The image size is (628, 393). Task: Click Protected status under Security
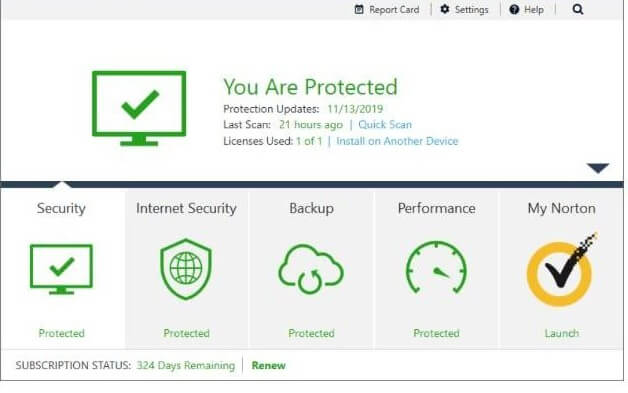click(61, 333)
